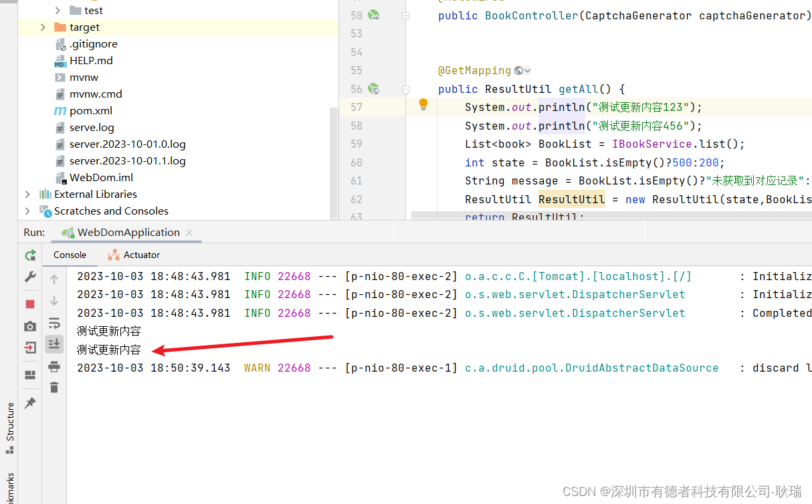This screenshot has width=812, height=504.
Task: Select the HELP.md file
Action: (91, 60)
